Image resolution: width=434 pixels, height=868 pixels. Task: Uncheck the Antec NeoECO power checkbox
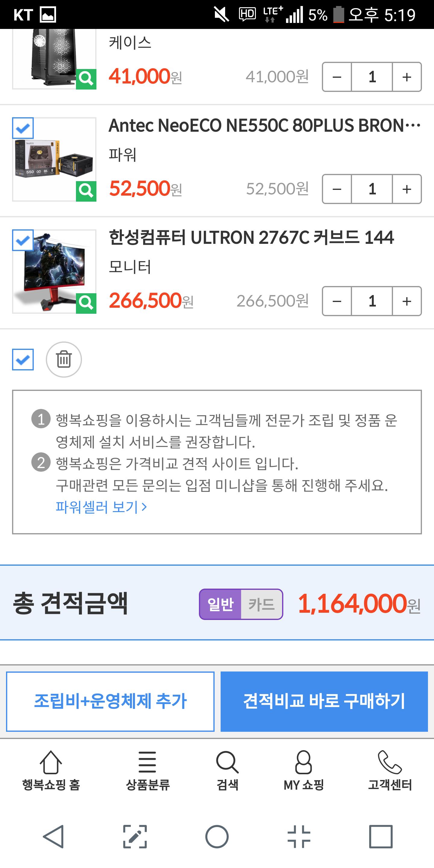pyautogui.click(x=23, y=128)
